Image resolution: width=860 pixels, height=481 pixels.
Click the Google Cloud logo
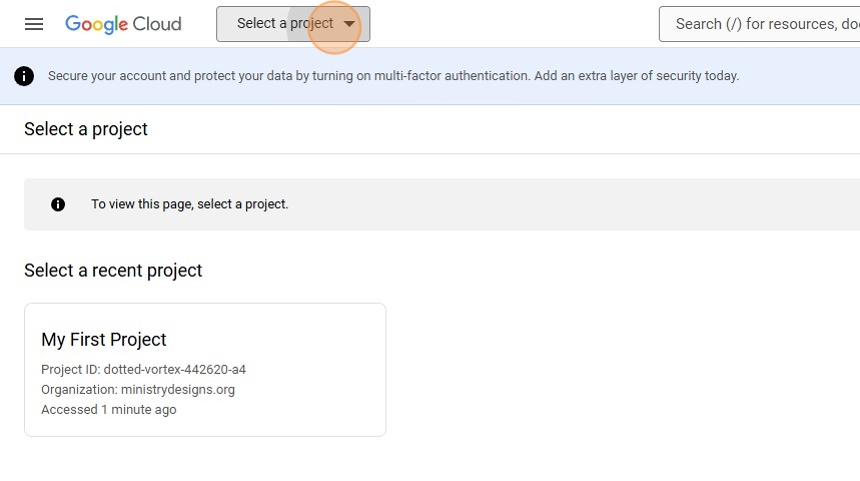click(123, 24)
